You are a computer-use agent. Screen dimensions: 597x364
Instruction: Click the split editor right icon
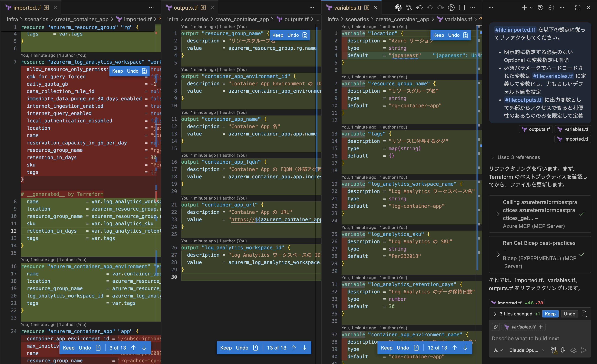point(462,8)
